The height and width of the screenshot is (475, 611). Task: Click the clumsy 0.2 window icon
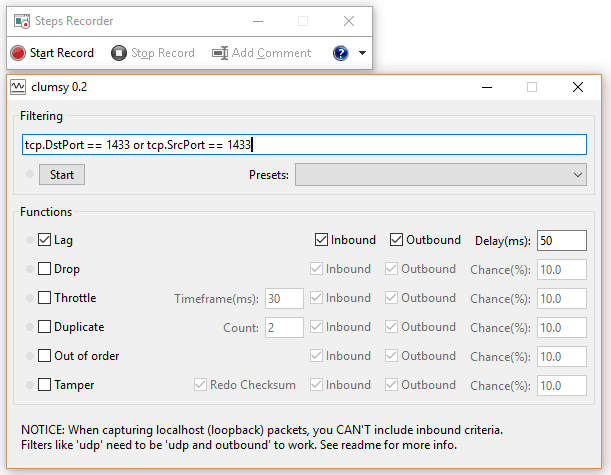click(18, 87)
